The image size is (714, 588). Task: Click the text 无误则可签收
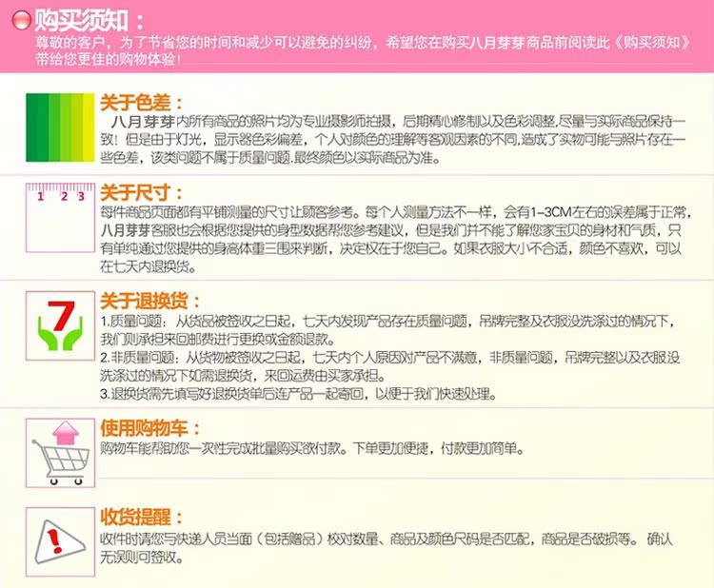click(142, 558)
